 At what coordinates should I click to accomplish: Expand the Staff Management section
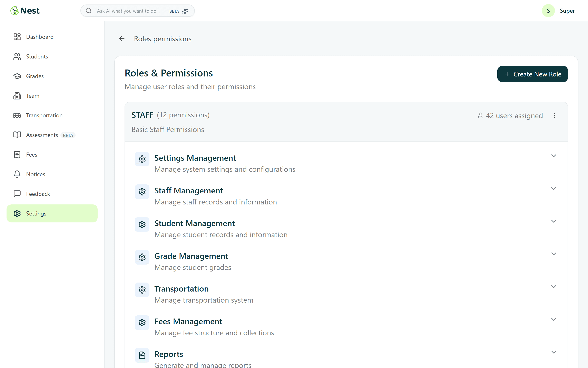click(x=554, y=189)
